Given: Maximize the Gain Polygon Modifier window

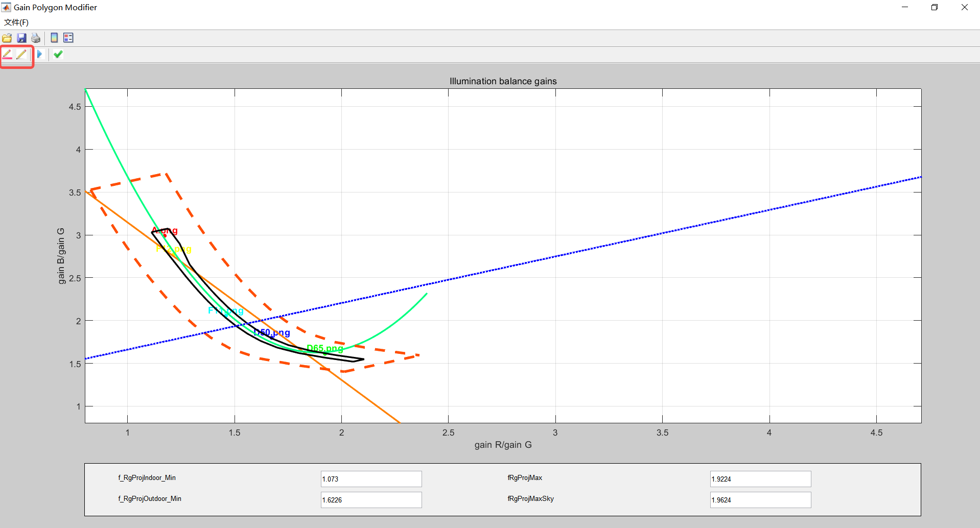Looking at the screenshot, I should (x=935, y=7).
